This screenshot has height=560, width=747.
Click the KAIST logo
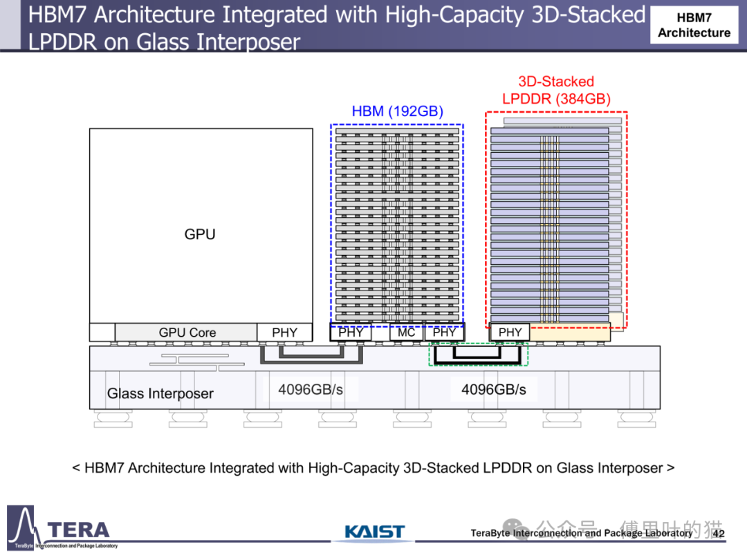pos(374,532)
